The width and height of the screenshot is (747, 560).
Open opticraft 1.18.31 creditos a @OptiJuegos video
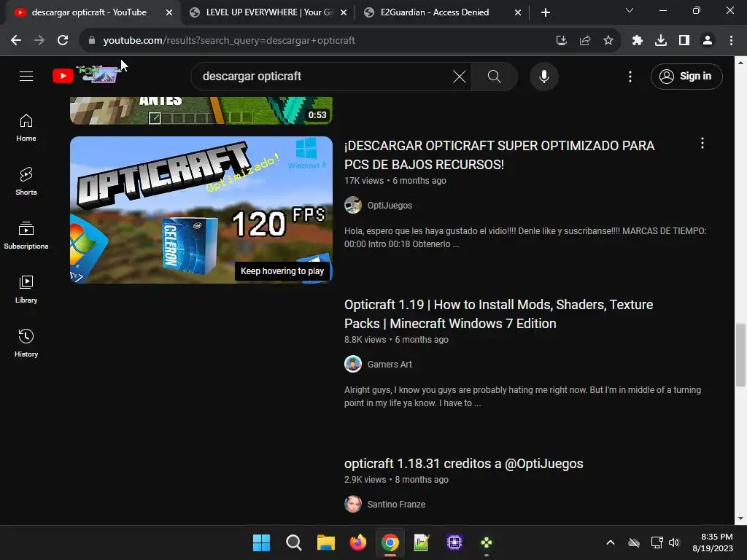pyautogui.click(x=463, y=463)
